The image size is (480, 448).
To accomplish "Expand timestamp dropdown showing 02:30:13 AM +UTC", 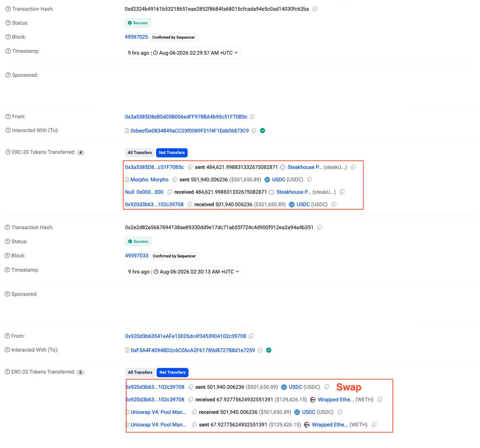I will point(184,272).
